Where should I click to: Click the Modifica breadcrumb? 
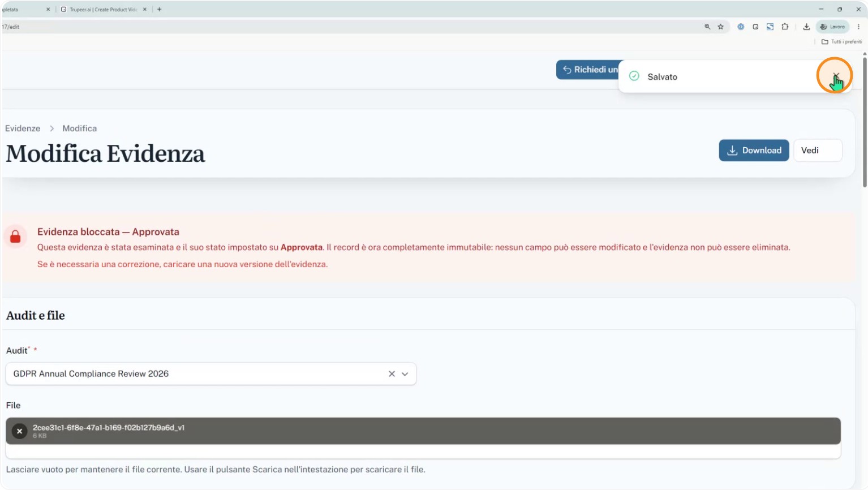(80, 128)
